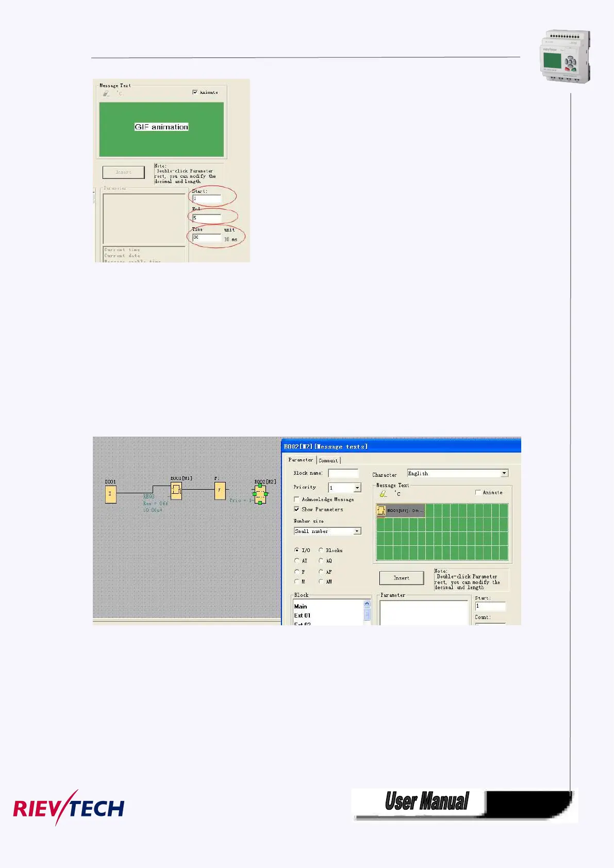Select the F radio button
Viewport: 614px width, 868px height.
(296, 571)
